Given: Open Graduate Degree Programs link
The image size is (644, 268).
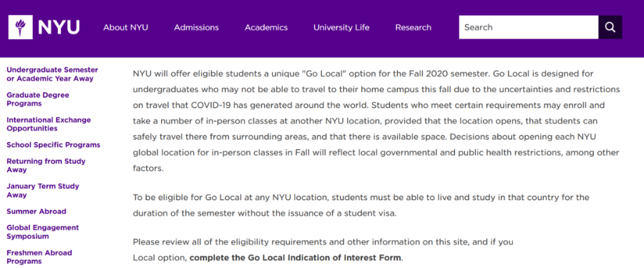Looking at the screenshot, I should (x=38, y=99).
